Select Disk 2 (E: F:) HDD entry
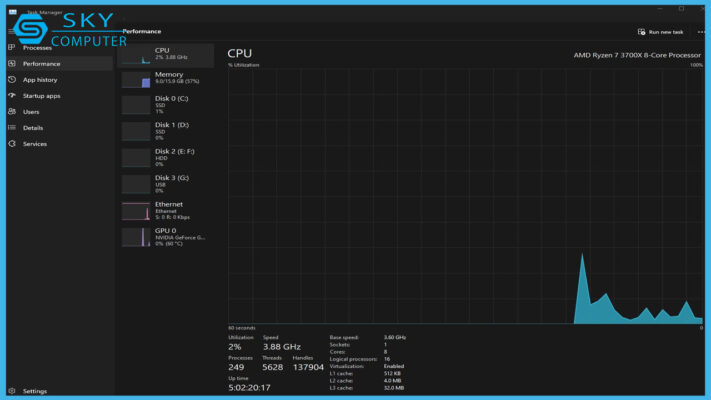The image size is (711, 400). click(167, 157)
